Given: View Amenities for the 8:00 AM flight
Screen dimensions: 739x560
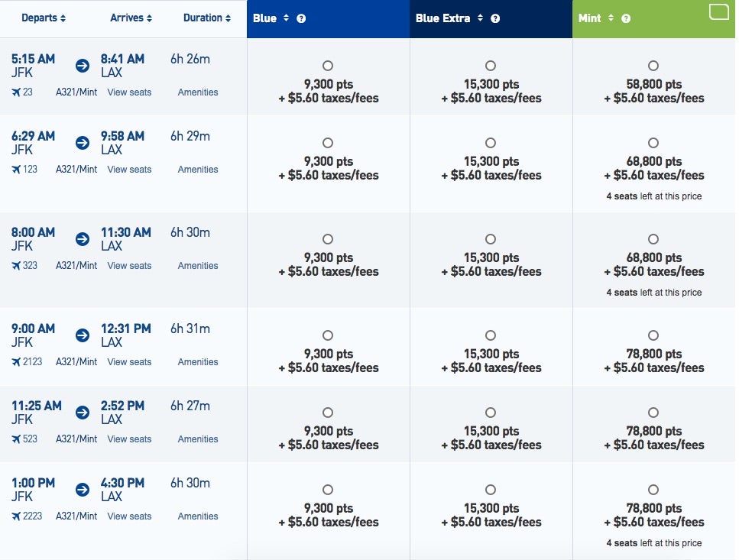Looking at the screenshot, I should tap(197, 266).
